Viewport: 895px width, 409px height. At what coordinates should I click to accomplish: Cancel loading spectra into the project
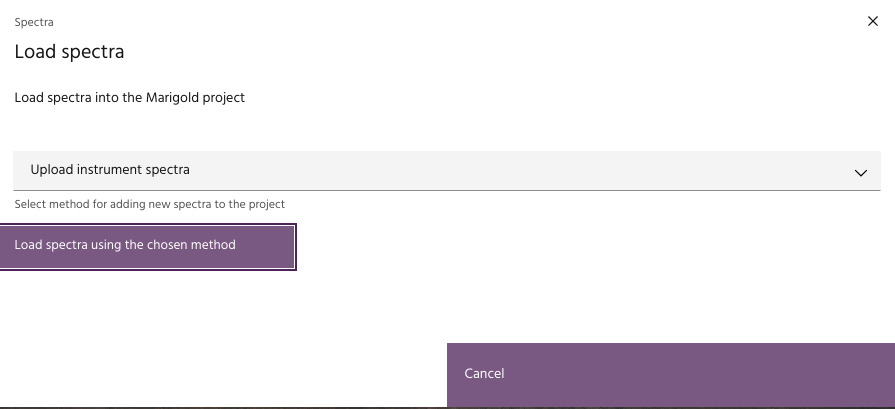[670, 374]
